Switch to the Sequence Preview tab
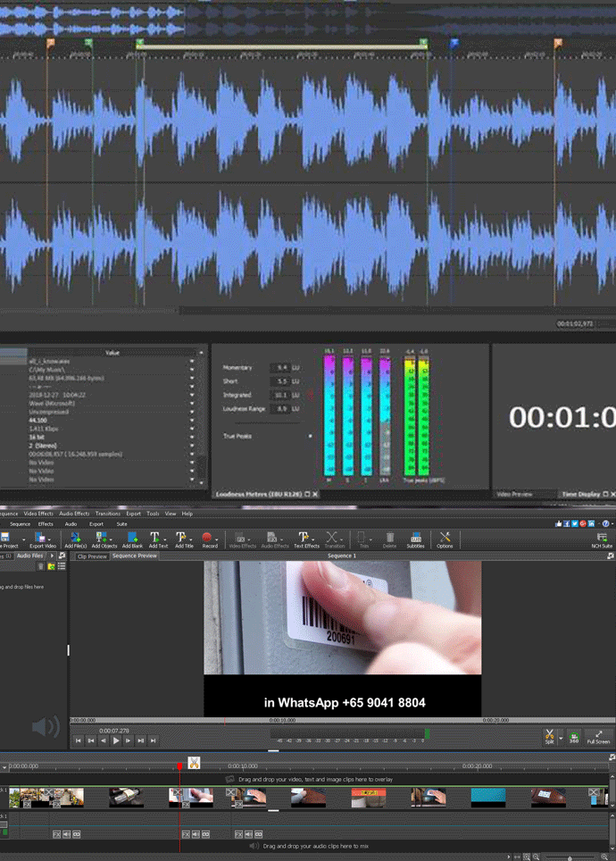Viewport: 616px width, 861px height. click(135, 556)
